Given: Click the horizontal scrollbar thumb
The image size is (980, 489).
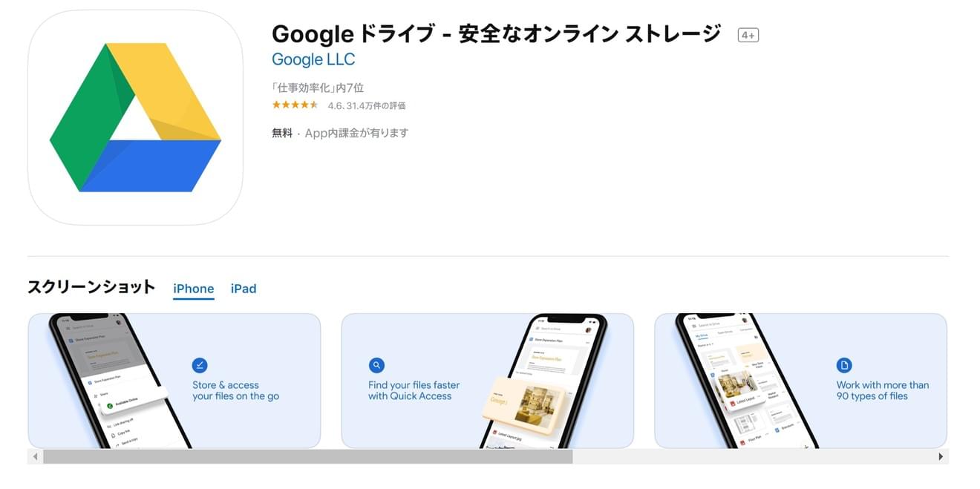Looking at the screenshot, I should pos(307,456).
